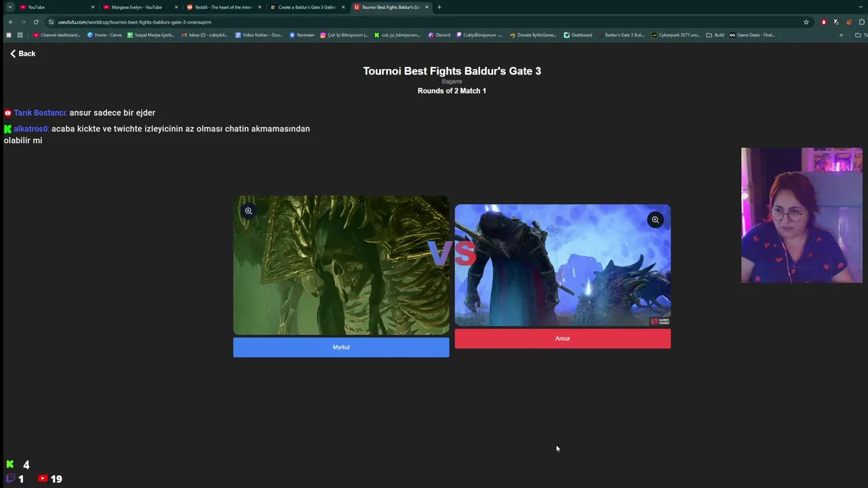Image resolution: width=868 pixels, height=488 pixels.
Task: Open CokIyiBilmiyorum Twitch bookmark
Action: coord(479,35)
